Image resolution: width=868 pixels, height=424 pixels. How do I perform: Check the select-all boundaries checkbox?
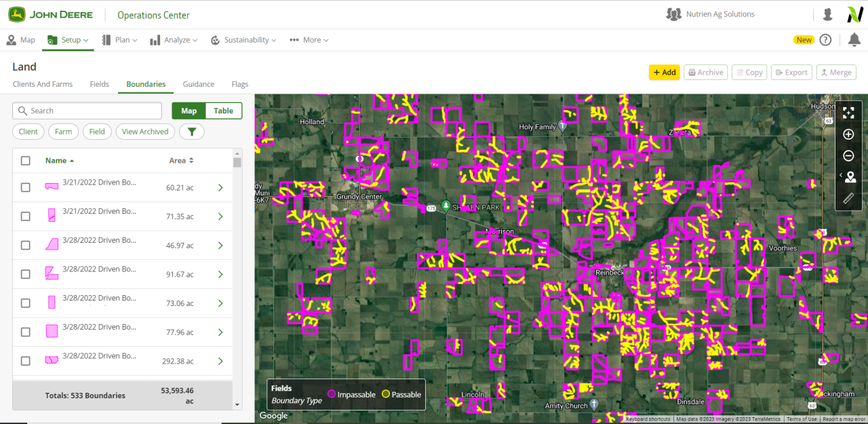tap(26, 161)
